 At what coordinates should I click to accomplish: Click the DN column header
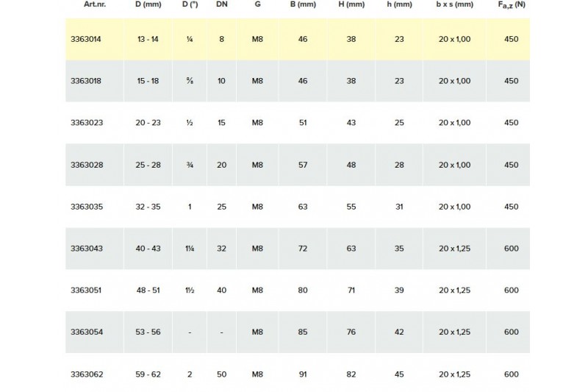click(x=222, y=4)
